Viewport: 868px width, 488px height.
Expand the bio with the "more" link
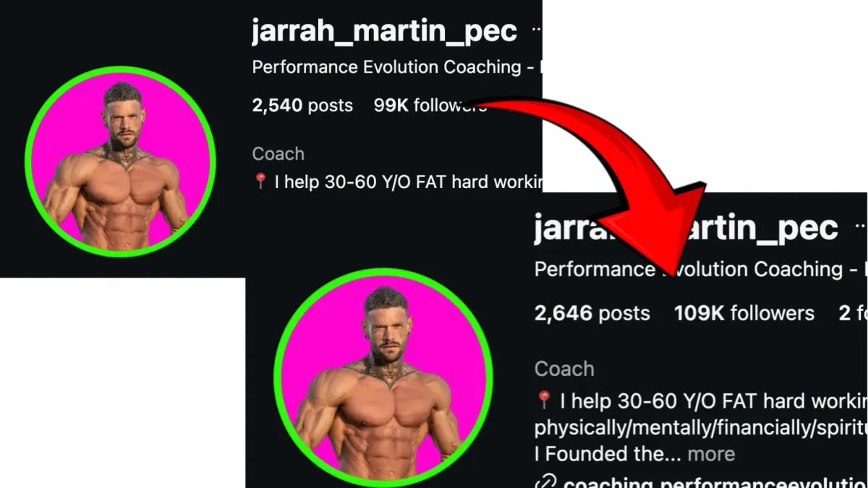tap(711, 454)
